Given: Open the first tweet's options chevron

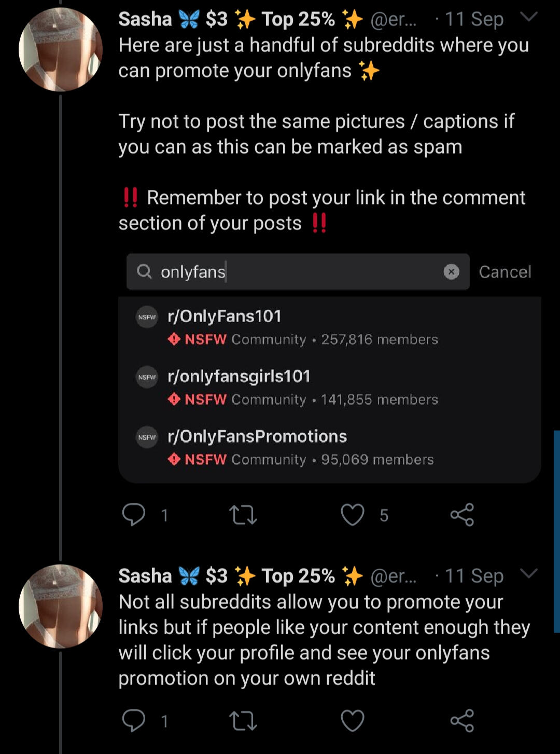Looking at the screenshot, I should click(528, 18).
